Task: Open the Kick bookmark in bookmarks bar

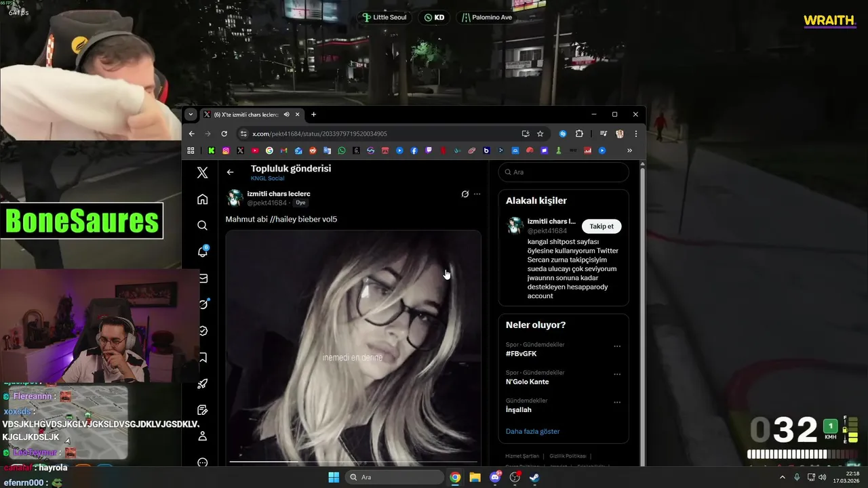Action: tap(212, 150)
